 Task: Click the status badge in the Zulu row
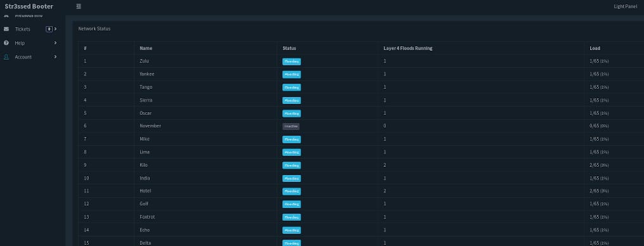point(292,61)
